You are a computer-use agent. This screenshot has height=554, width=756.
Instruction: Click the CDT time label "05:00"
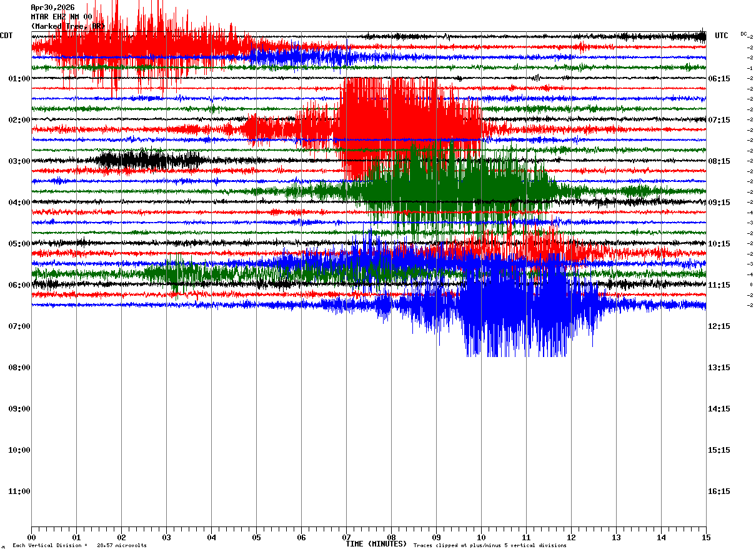click(x=19, y=244)
